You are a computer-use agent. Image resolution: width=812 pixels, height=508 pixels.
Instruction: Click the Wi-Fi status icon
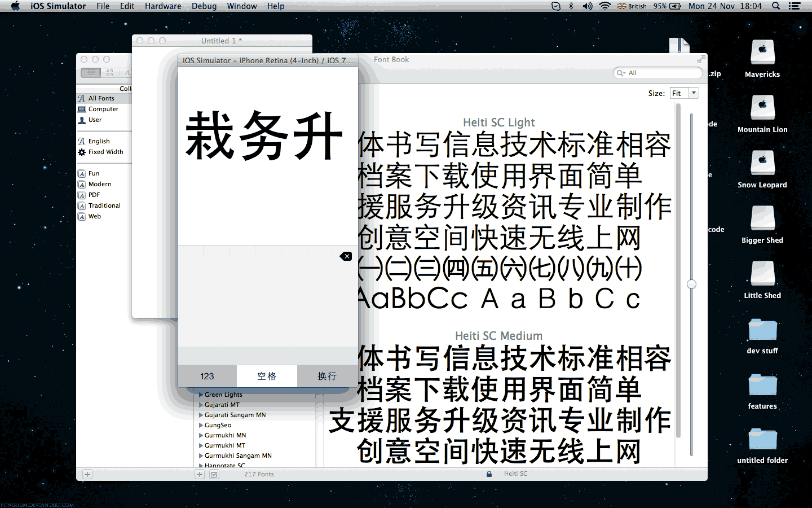[605, 6]
